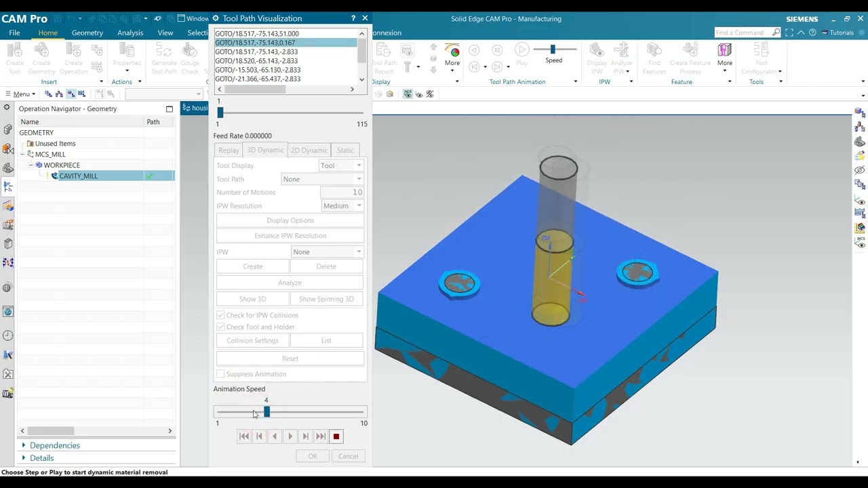This screenshot has width=868, height=488.
Task: Rewind to start of tool path
Action: [x=243, y=436]
